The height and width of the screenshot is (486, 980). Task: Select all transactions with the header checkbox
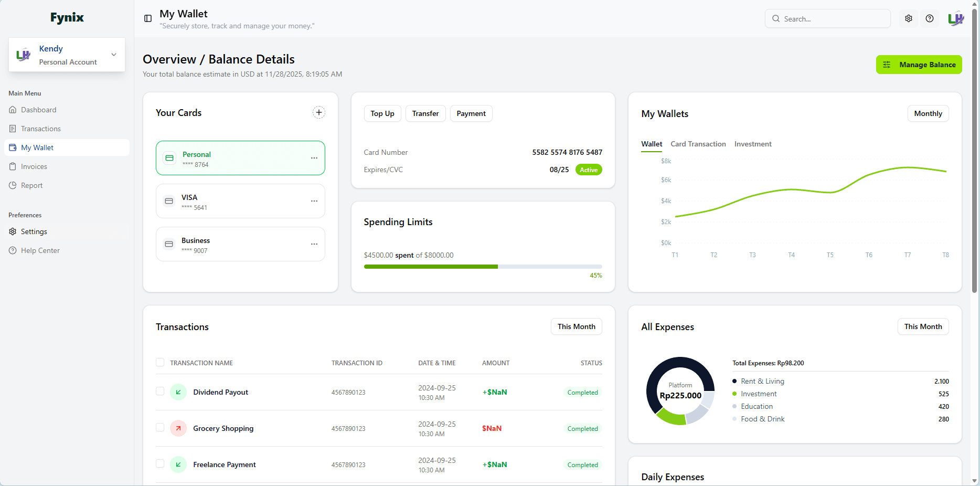[x=160, y=362]
